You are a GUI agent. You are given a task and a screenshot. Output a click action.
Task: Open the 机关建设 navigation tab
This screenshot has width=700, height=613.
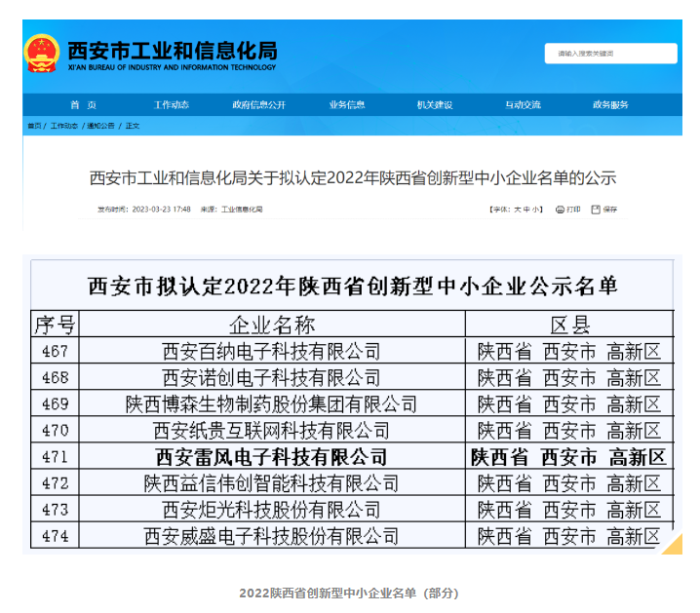(435, 105)
